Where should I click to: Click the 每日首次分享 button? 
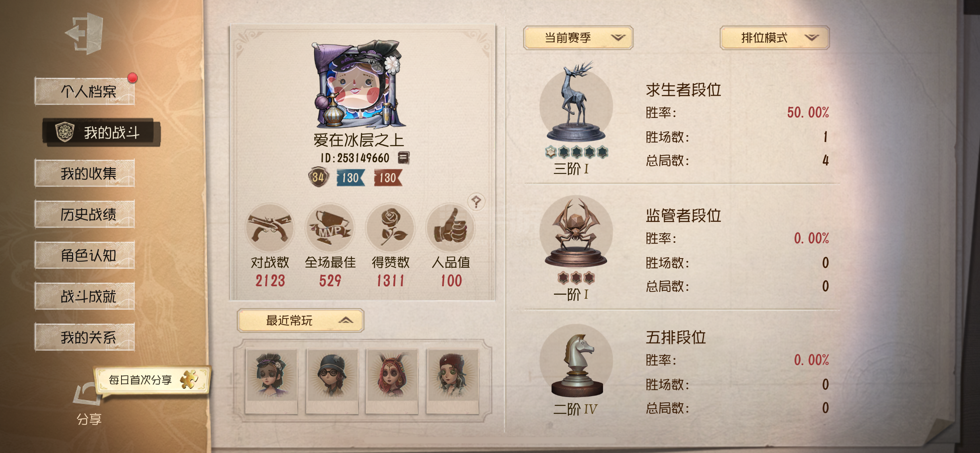point(152,380)
